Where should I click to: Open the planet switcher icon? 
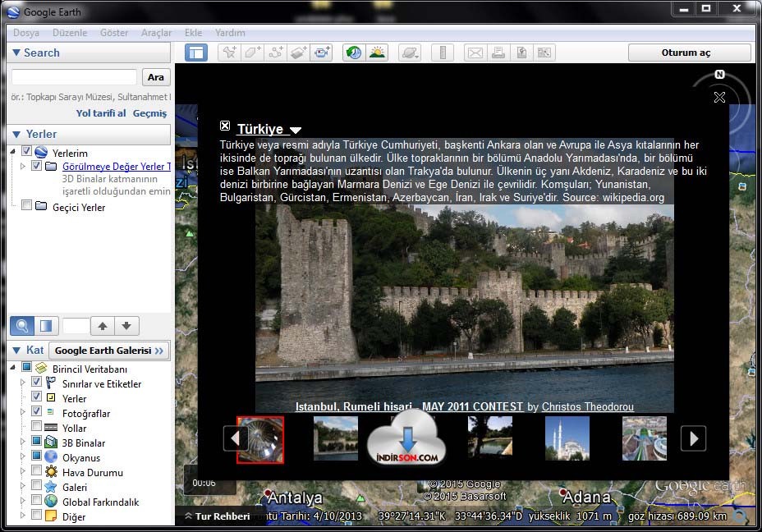point(410,53)
